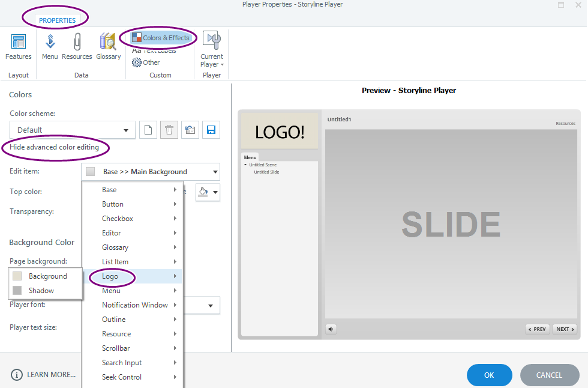Image resolution: width=588 pixels, height=388 pixels.
Task: Click the SLIDE area in preview
Action: (x=451, y=224)
